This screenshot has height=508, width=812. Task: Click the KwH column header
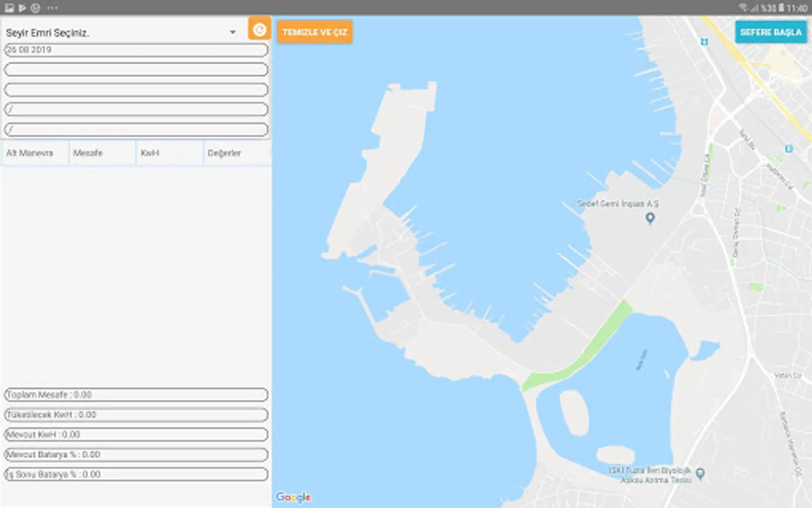pos(169,153)
